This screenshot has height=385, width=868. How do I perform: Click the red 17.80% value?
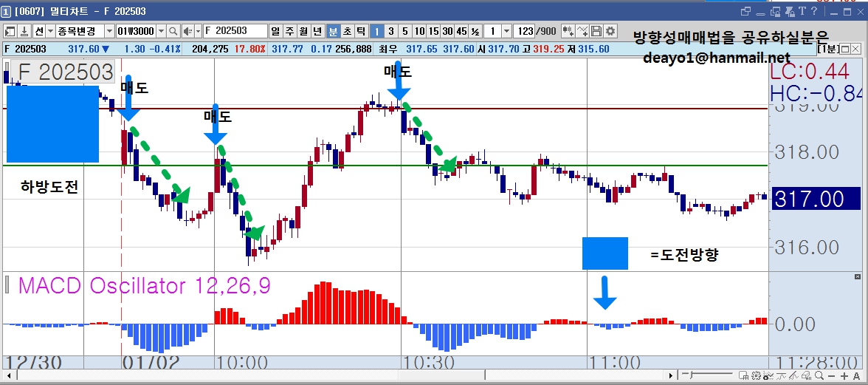coord(249,50)
